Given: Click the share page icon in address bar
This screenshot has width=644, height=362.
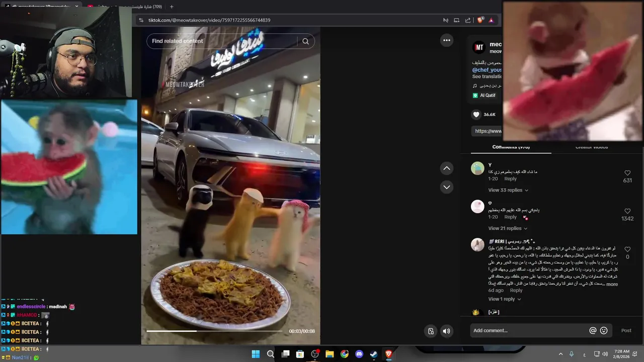Looking at the screenshot, I should tap(468, 20).
